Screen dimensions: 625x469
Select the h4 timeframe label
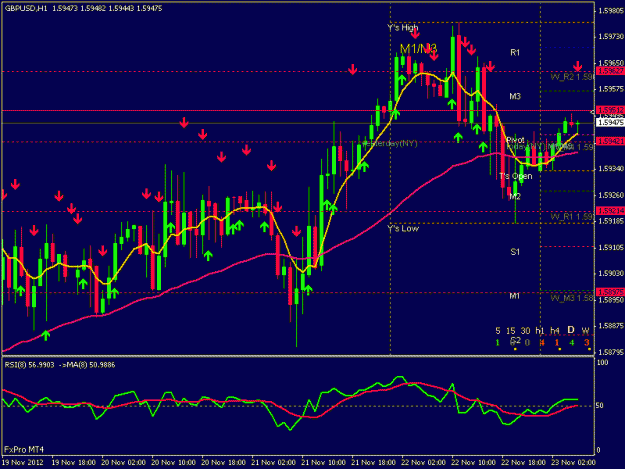(555, 331)
